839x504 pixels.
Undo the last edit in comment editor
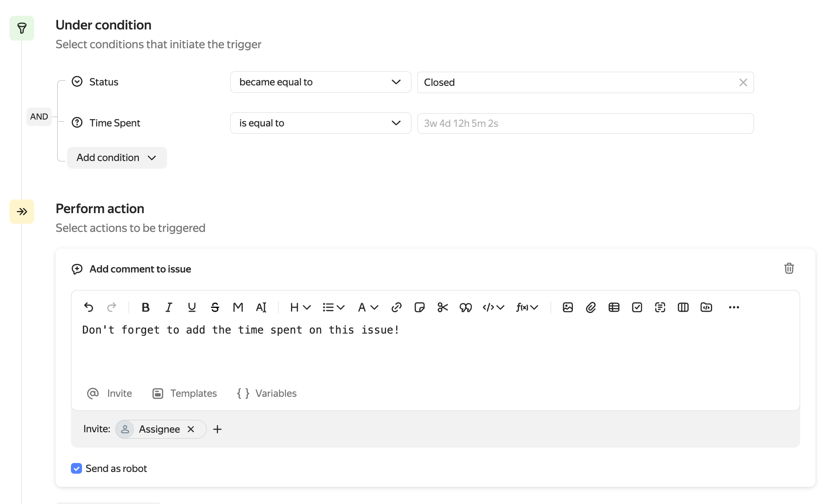coord(88,307)
